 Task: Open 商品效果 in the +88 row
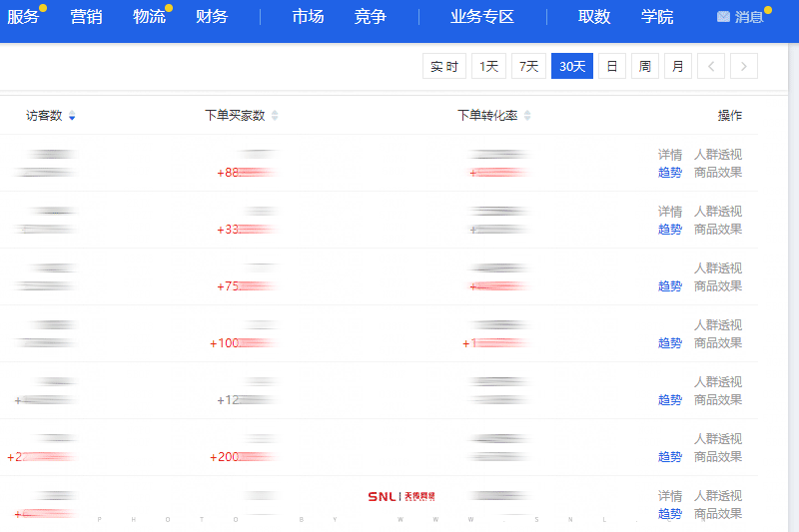(718, 173)
